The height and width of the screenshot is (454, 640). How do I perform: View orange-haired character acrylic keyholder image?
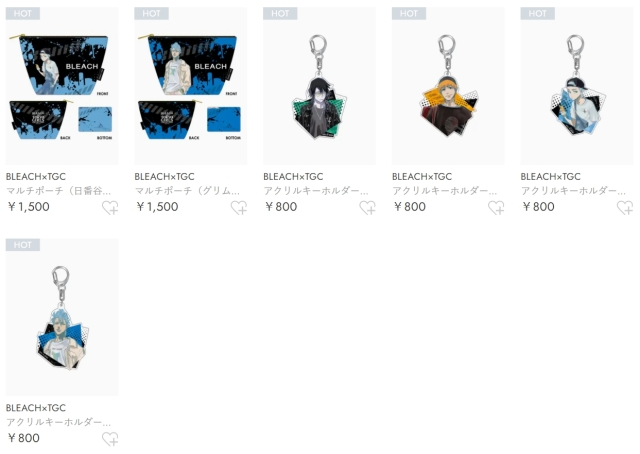pyautogui.click(x=448, y=86)
